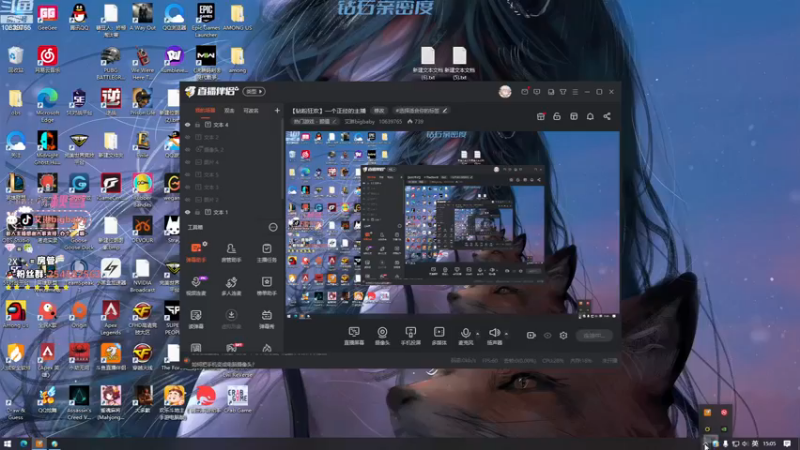Click the lock icon in stream header

pos(557,116)
